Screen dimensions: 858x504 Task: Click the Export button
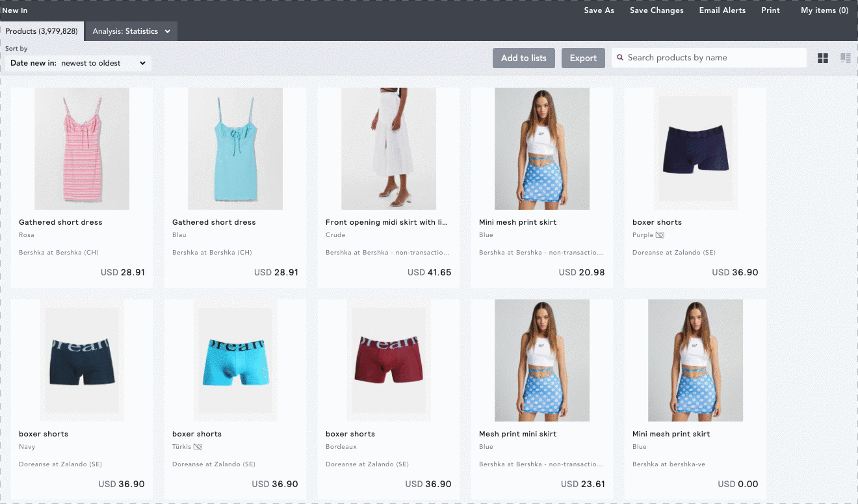pyautogui.click(x=583, y=58)
